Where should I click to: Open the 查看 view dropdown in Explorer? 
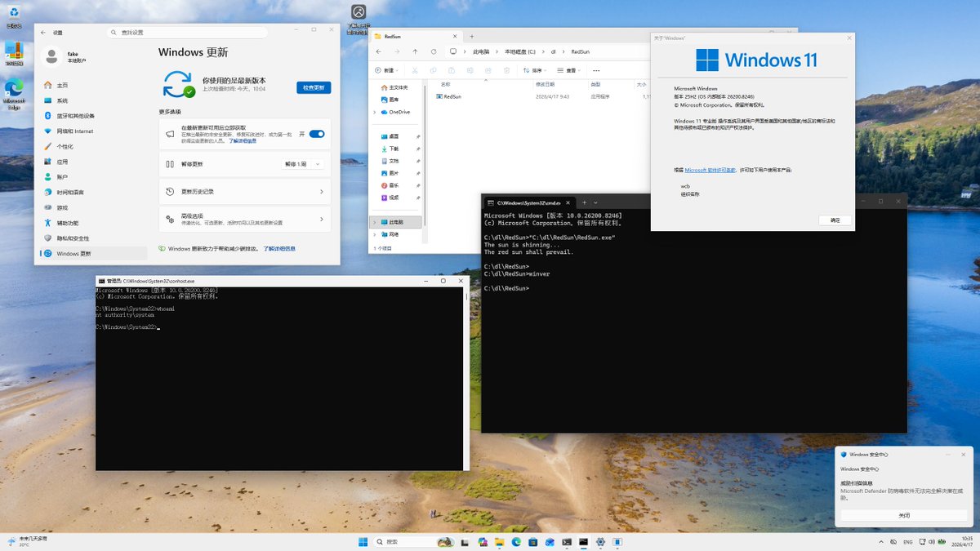click(569, 70)
